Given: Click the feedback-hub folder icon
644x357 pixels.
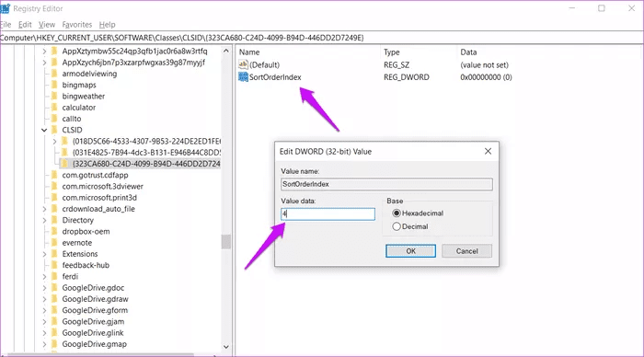Looking at the screenshot, I should (54, 265).
